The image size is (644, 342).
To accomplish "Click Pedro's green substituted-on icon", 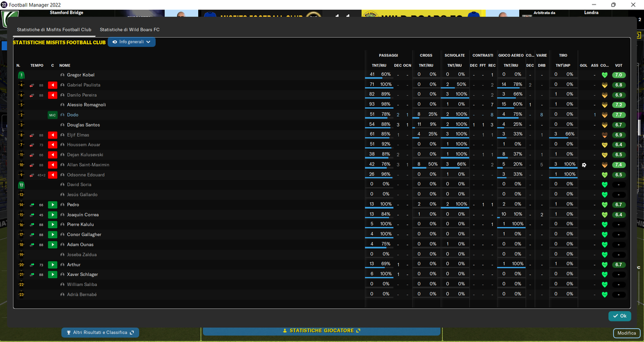I will coord(52,205).
